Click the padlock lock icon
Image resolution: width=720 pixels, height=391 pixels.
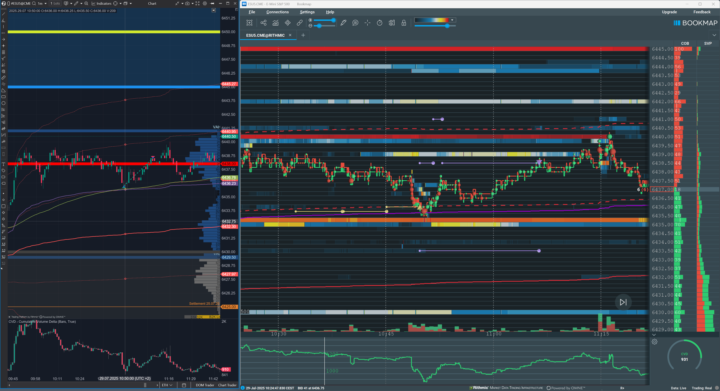coord(404,22)
